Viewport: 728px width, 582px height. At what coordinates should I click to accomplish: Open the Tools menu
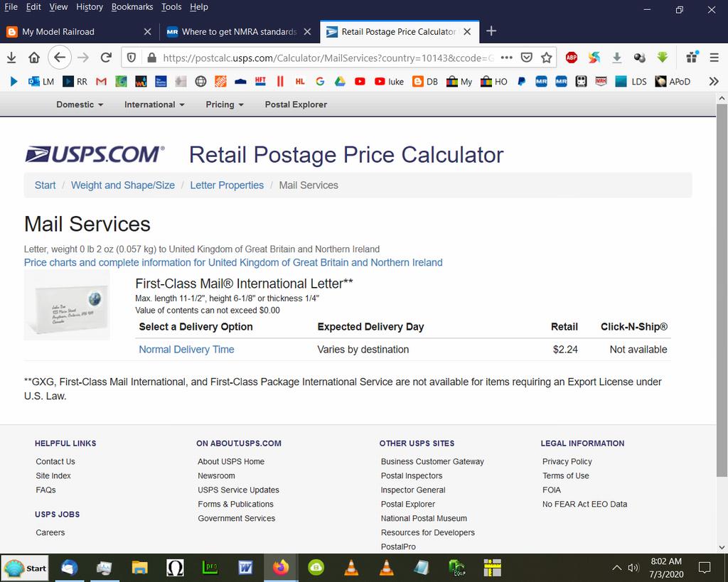(171, 7)
